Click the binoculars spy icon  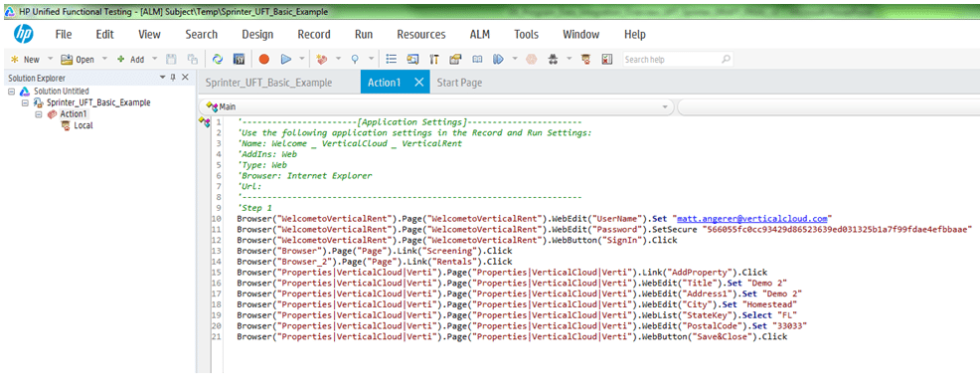pos(553,60)
